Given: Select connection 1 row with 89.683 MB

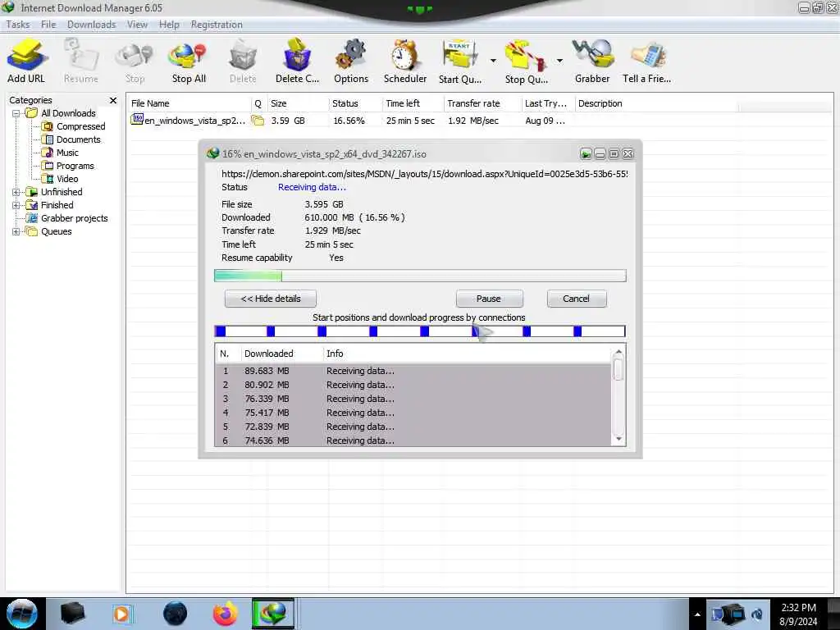Looking at the screenshot, I should point(413,371).
